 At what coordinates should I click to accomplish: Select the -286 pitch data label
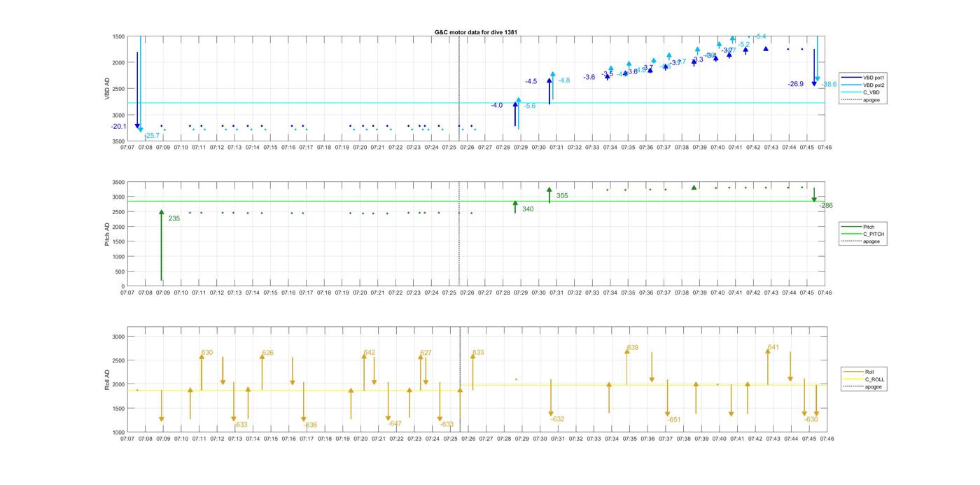(x=826, y=206)
